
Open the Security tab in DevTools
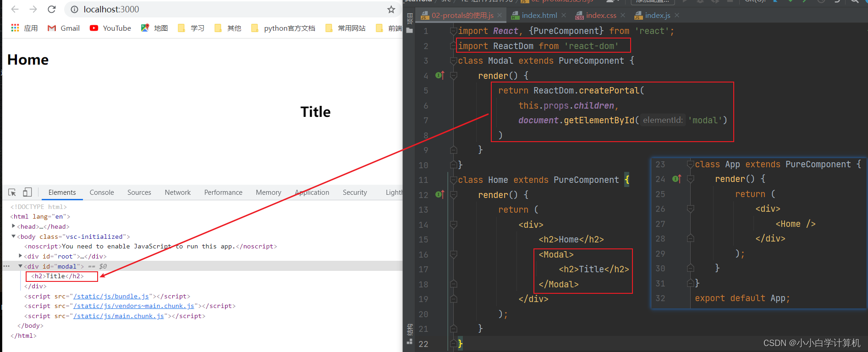[x=355, y=192]
